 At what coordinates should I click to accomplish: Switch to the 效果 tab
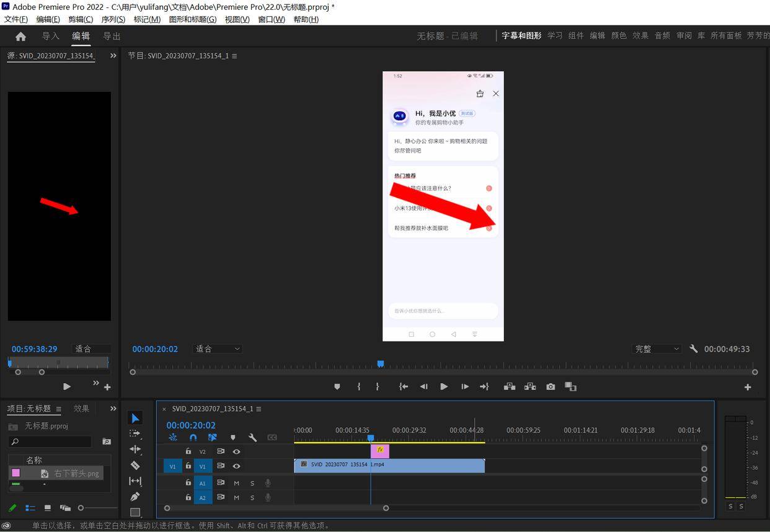(81, 408)
